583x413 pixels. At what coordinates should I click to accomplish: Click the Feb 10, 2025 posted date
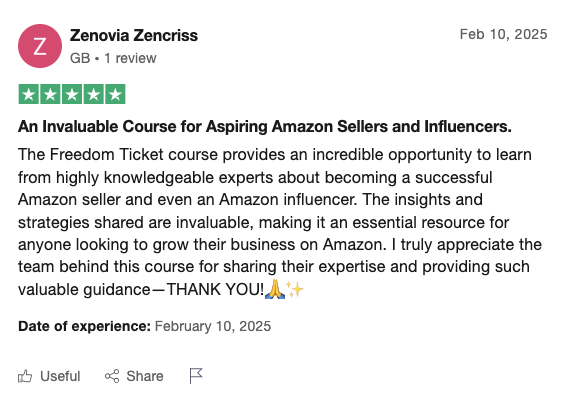[x=503, y=35]
